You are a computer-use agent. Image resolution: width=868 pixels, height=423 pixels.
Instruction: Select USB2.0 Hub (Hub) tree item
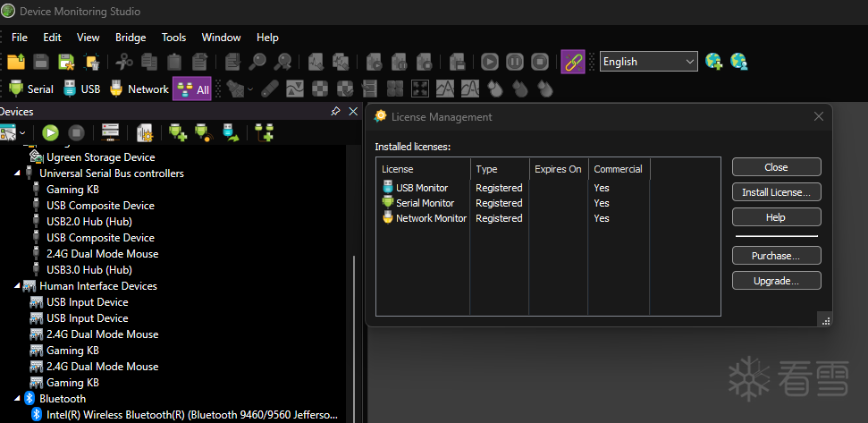click(x=88, y=222)
